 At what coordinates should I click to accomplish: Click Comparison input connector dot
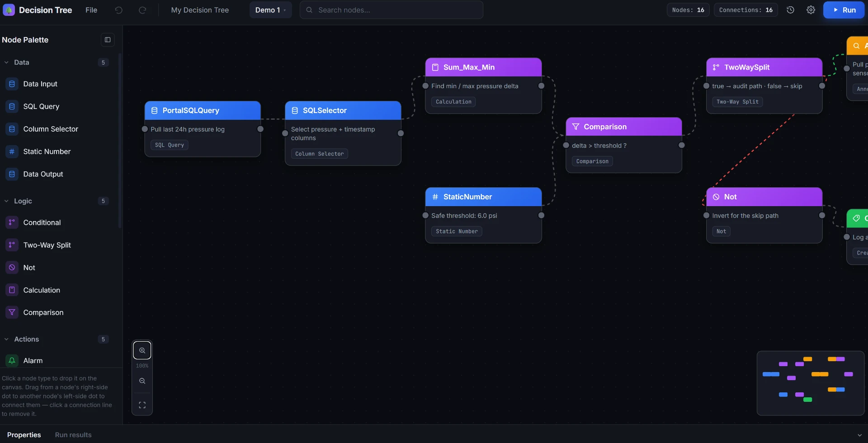pos(566,145)
